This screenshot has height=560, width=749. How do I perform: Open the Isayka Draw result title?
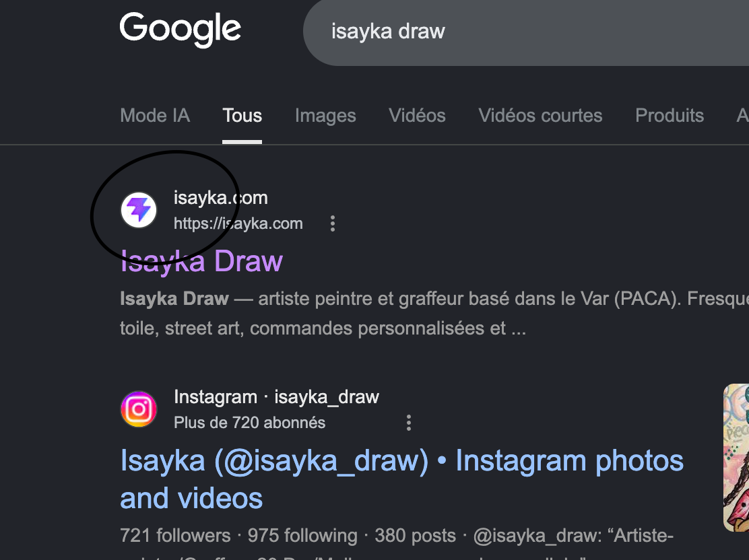(201, 261)
